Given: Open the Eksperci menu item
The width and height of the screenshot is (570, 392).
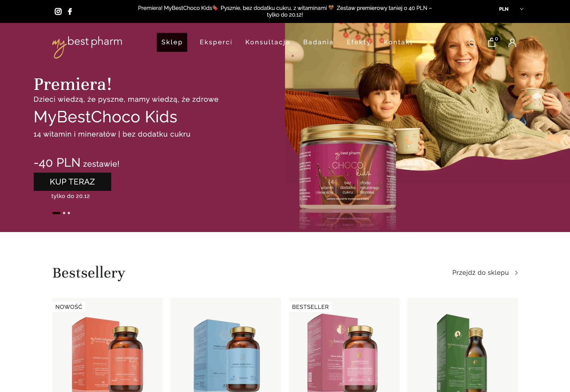Looking at the screenshot, I should tap(216, 42).
